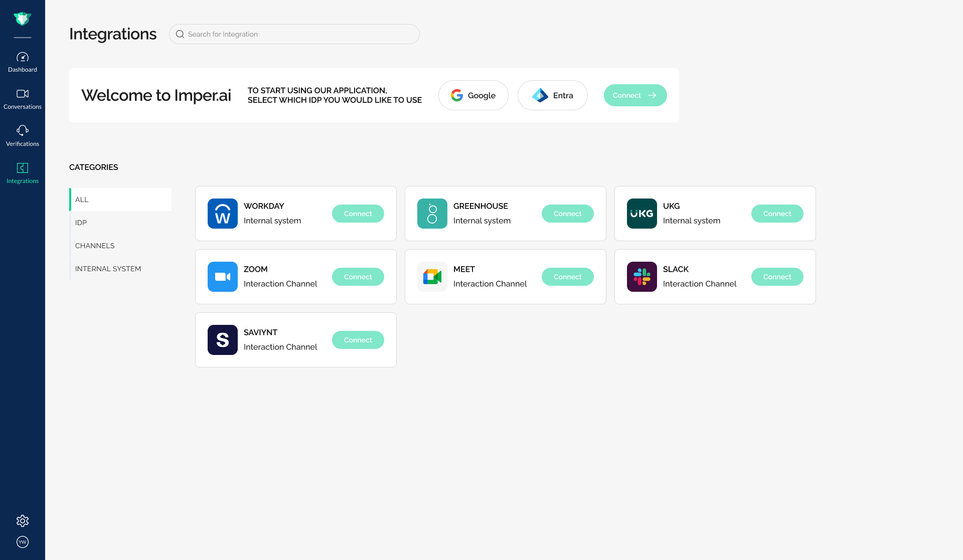
Task: Open the CHANNELS category filter
Action: click(x=95, y=246)
